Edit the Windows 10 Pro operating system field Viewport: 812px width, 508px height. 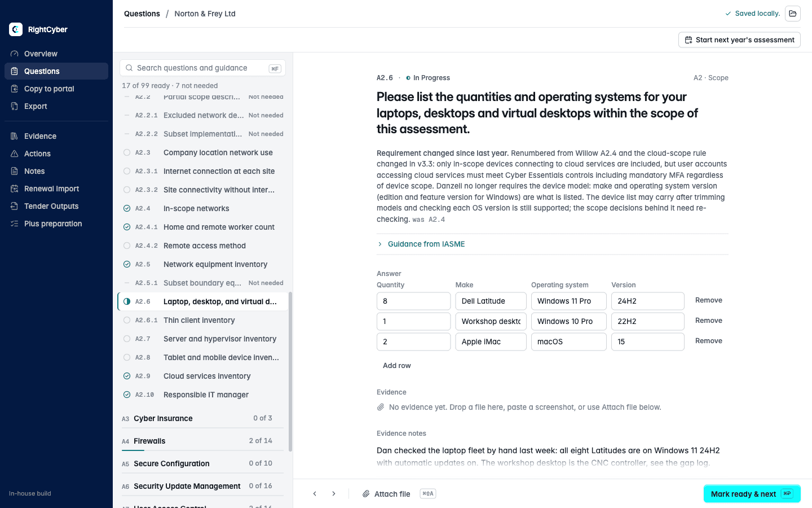568,321
